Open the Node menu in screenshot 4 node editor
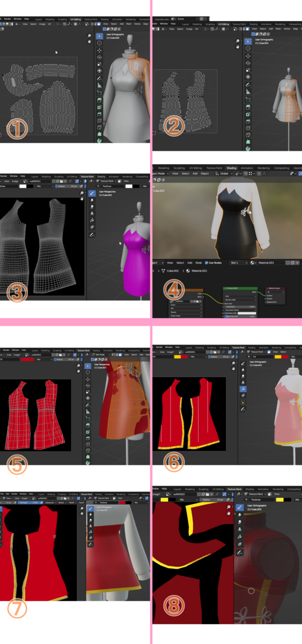 pyautogui.click(x=198, y=263)
